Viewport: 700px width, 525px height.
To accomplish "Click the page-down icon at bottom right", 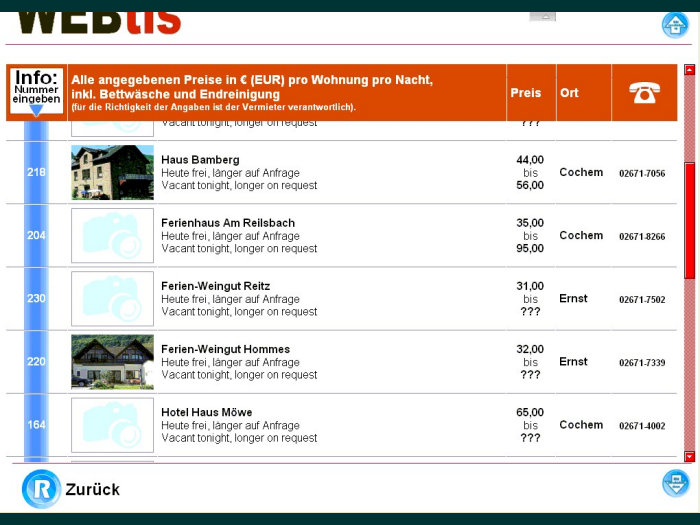I will click(675, 484).
